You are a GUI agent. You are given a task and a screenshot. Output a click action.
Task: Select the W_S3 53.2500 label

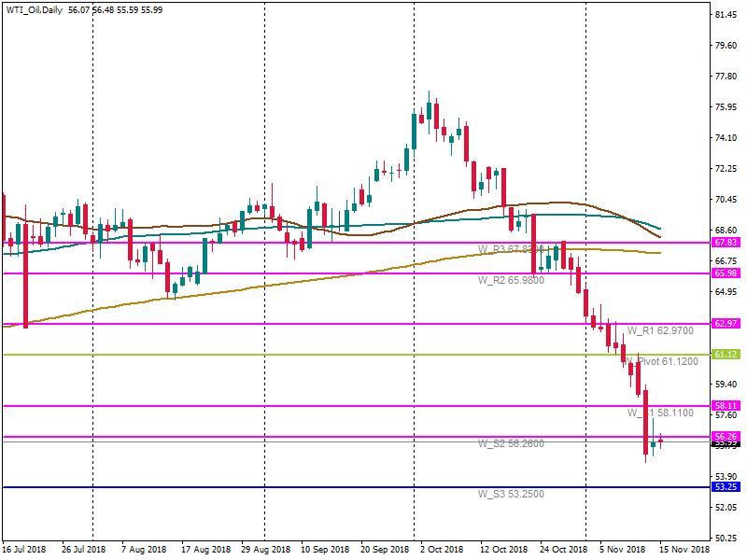511,494
